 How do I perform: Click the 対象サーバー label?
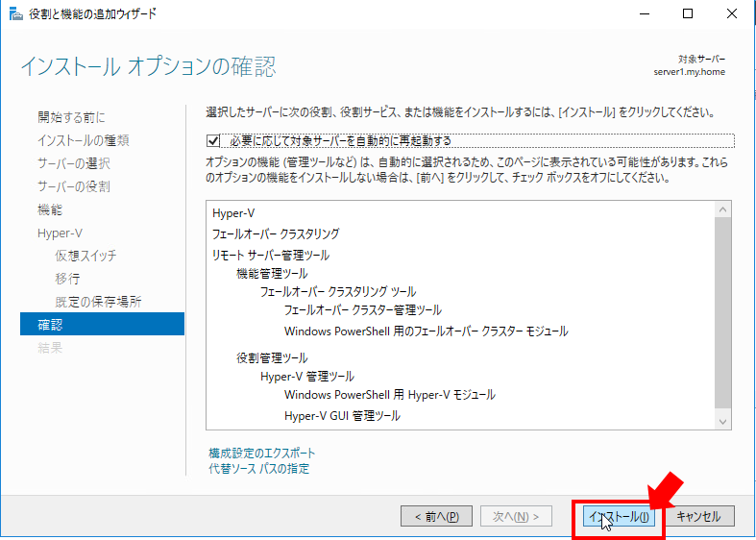click(x=701, y=60)
